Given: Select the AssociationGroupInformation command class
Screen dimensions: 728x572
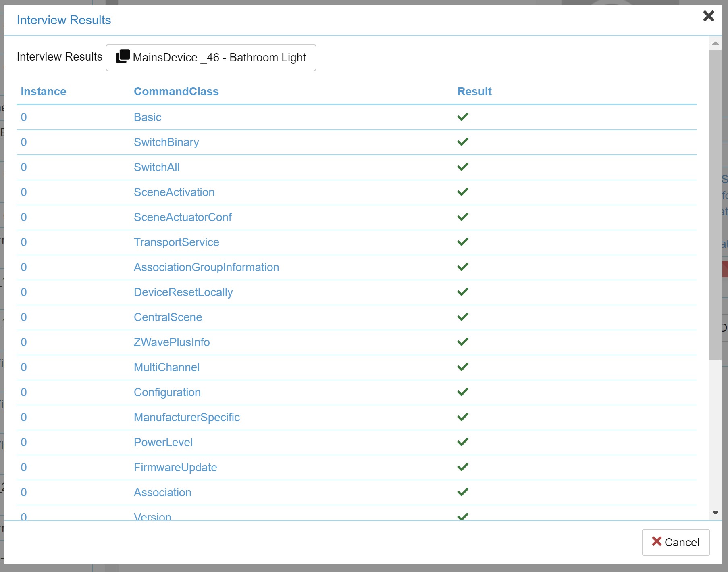Looking at the screenshot, I should point(206,267).
